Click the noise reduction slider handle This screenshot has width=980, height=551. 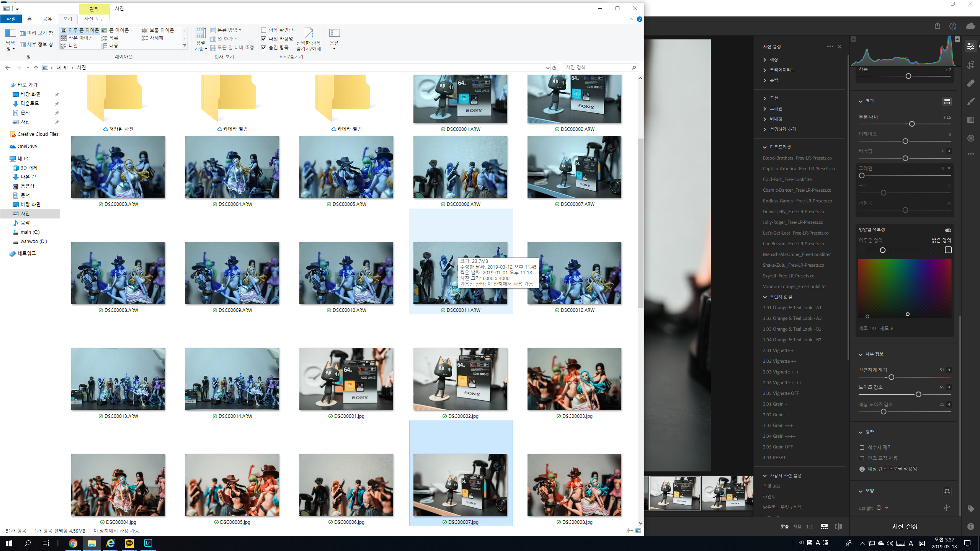(918, 395)
